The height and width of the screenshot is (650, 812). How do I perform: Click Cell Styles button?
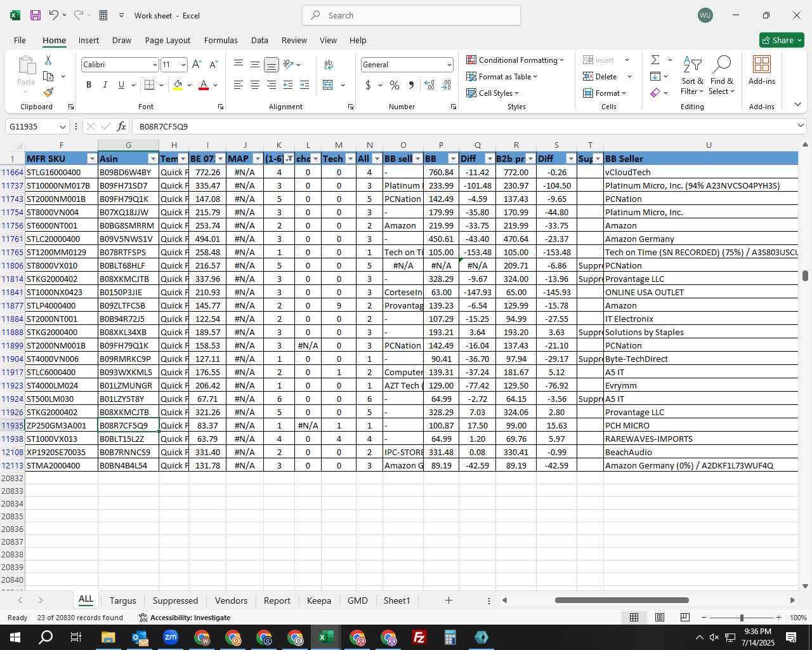493,93
